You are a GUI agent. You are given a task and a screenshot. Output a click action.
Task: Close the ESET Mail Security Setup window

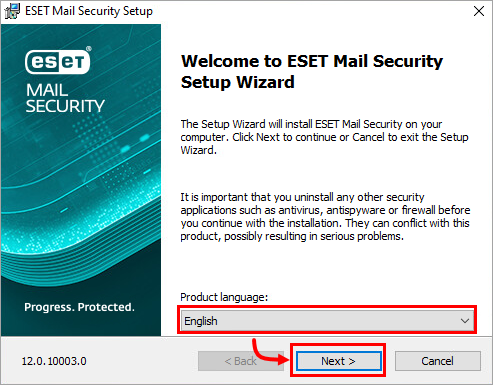tap(479, 11)
